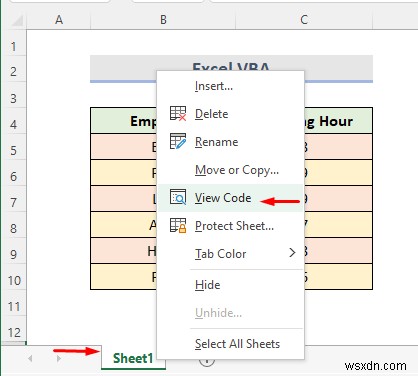Choose Insert... from the context menu
This screenshot has height=376, width=418.
[x=230, y=86]
